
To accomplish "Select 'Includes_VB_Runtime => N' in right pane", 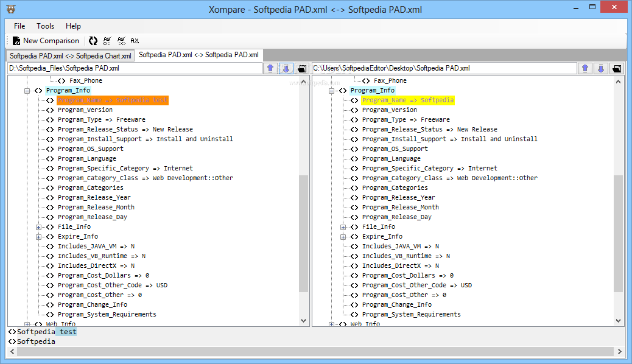I will coord(406,256).
